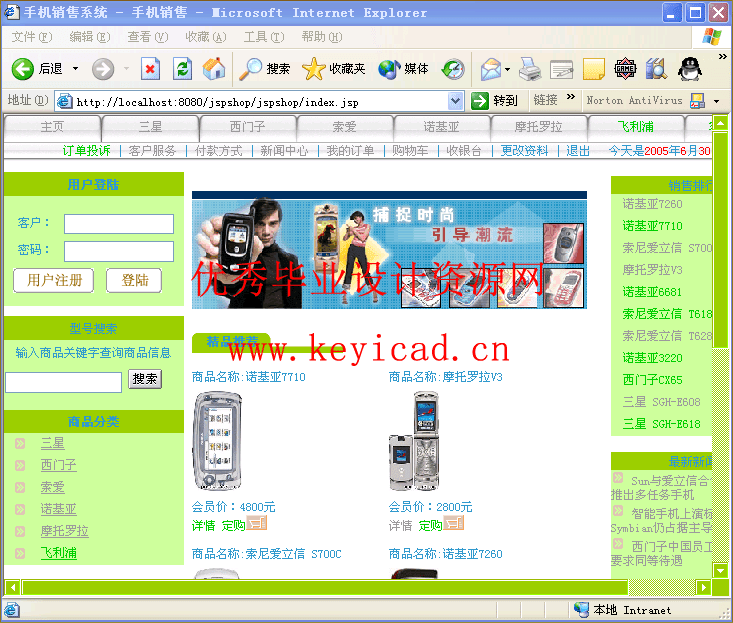Select the 诺基亚 navigation tab
This screenshot has height=623, width=733.
pos(441,127)
